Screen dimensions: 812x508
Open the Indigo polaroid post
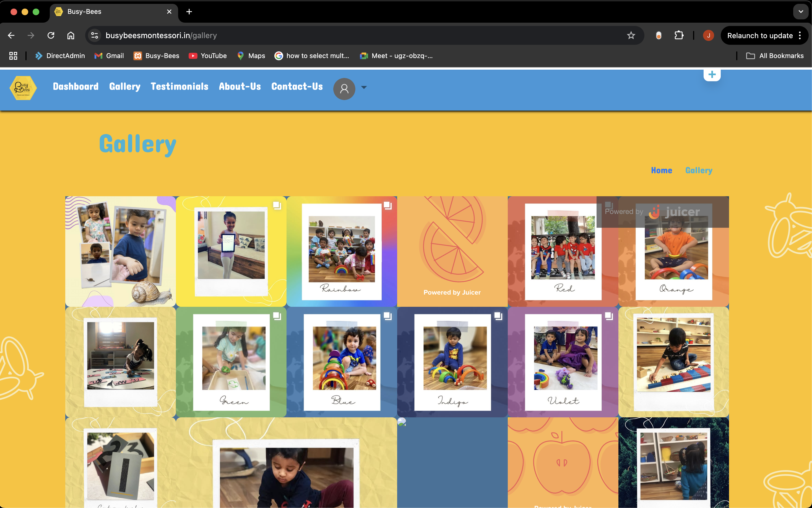[x=452, y=362]
